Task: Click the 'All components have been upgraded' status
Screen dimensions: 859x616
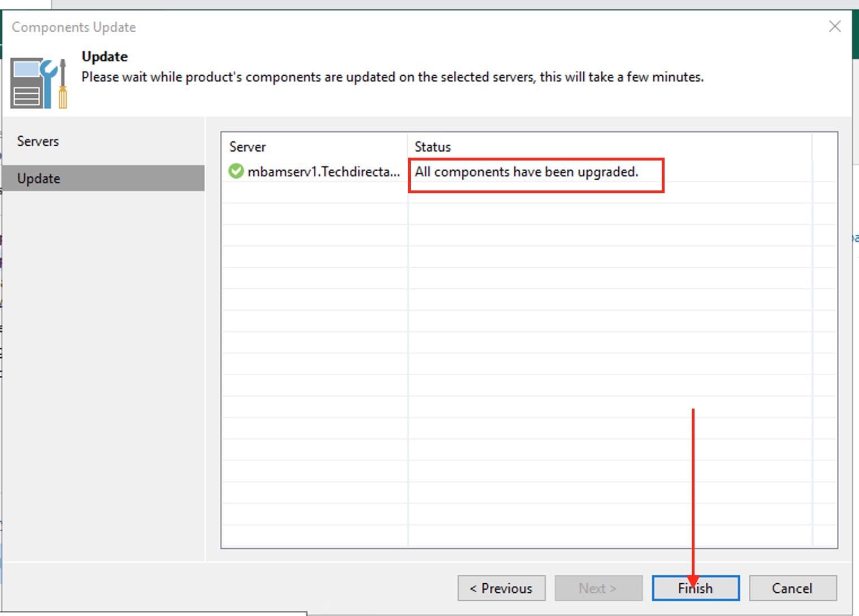Action: click(x=526, y=172)
